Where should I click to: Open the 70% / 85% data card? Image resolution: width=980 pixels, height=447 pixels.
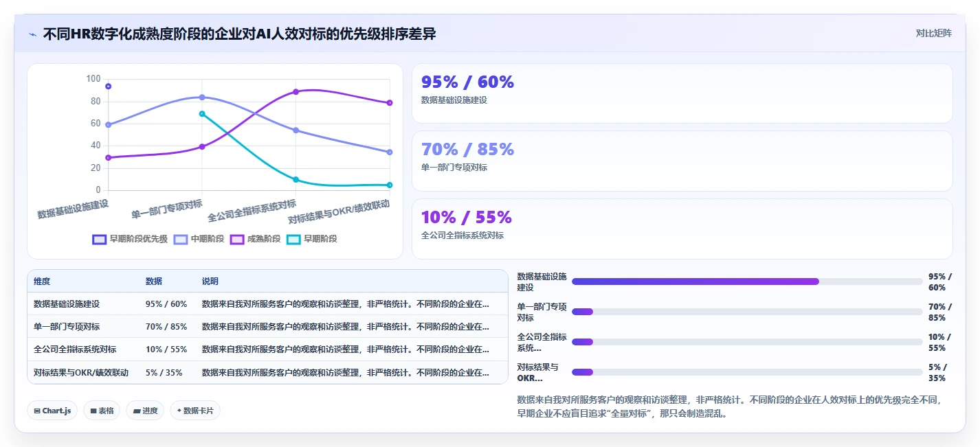point(682,161)
